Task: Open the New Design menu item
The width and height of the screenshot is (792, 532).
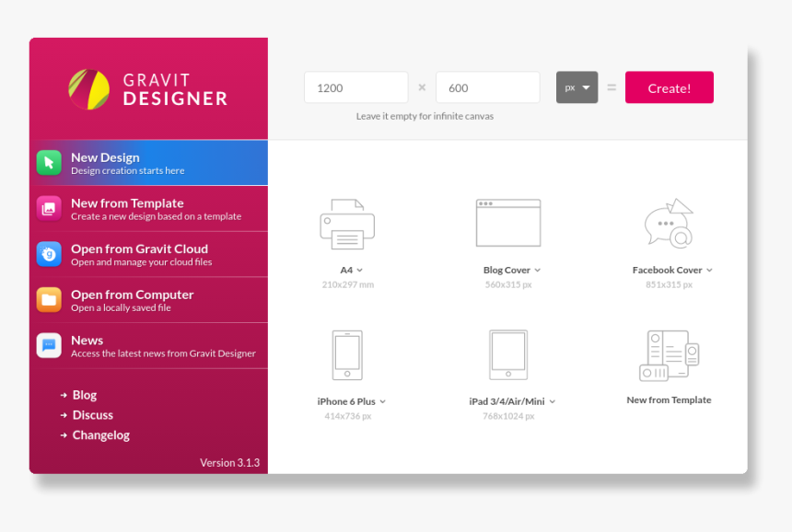Action: (x=148, y=163)
